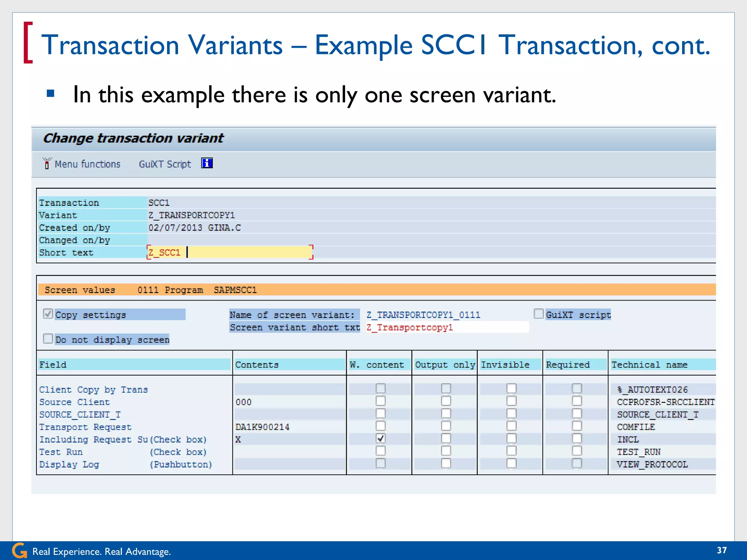Open GuiXT Script from the toolbar

165,164
